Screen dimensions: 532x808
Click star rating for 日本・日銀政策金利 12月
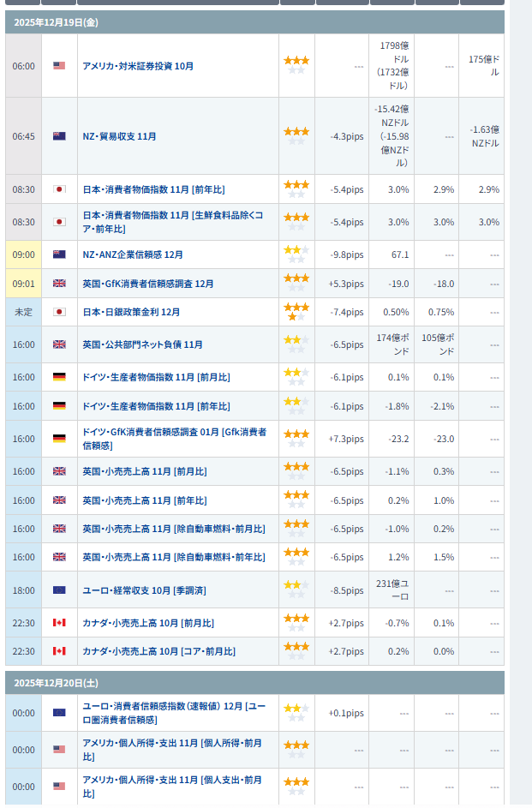[x=296, y=312]
